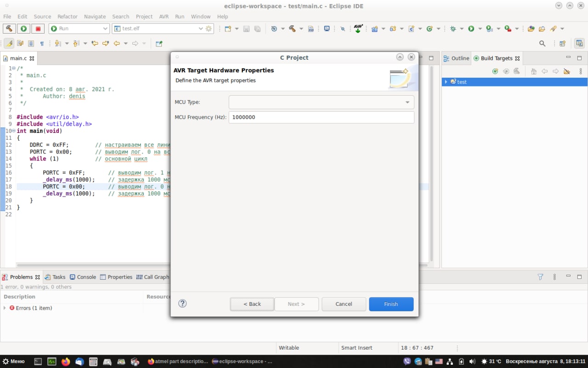Navigate Back with yellow left arrow
The image size is (588, 368).
[x=117, y=43]
